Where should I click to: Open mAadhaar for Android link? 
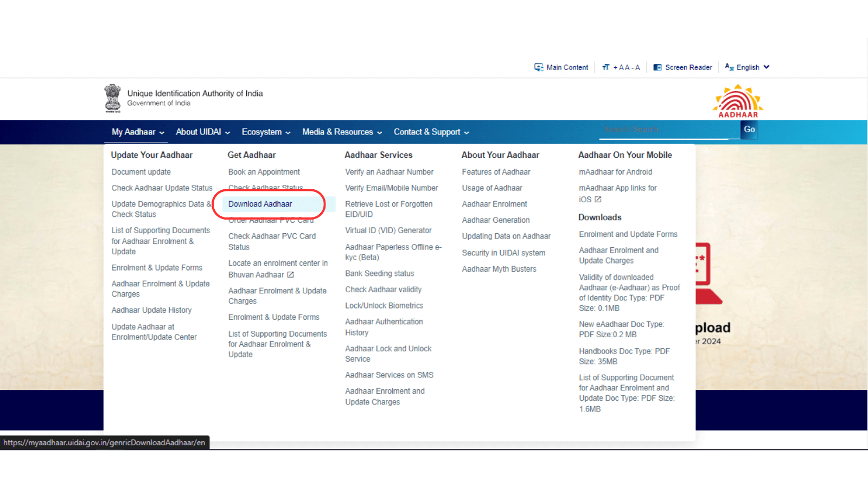(x=615, y=172)
